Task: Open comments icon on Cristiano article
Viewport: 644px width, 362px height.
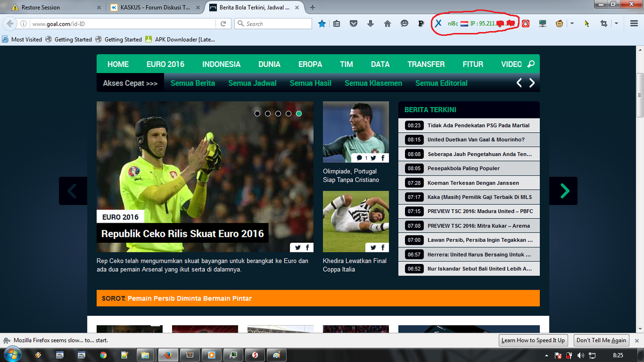Action: pos(359,158)
